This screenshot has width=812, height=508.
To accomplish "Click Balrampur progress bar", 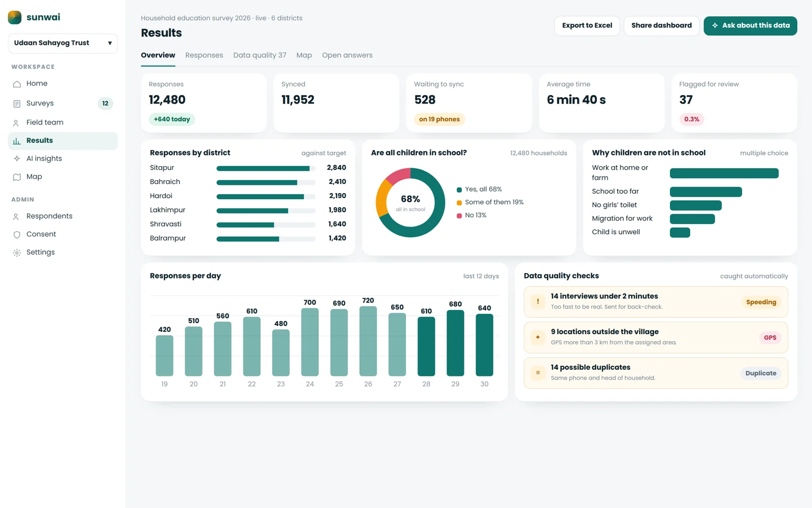I will click(266, 239).
